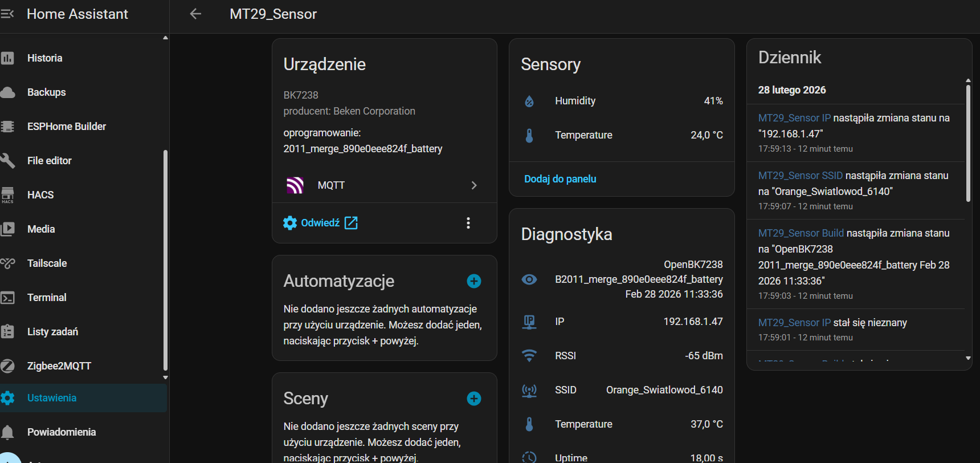Open the ESPHome Builder panel

click(66, 127)
